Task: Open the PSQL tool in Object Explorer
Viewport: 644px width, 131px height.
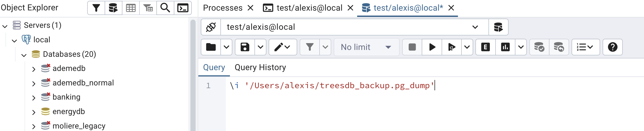Action: pos(183,8)
